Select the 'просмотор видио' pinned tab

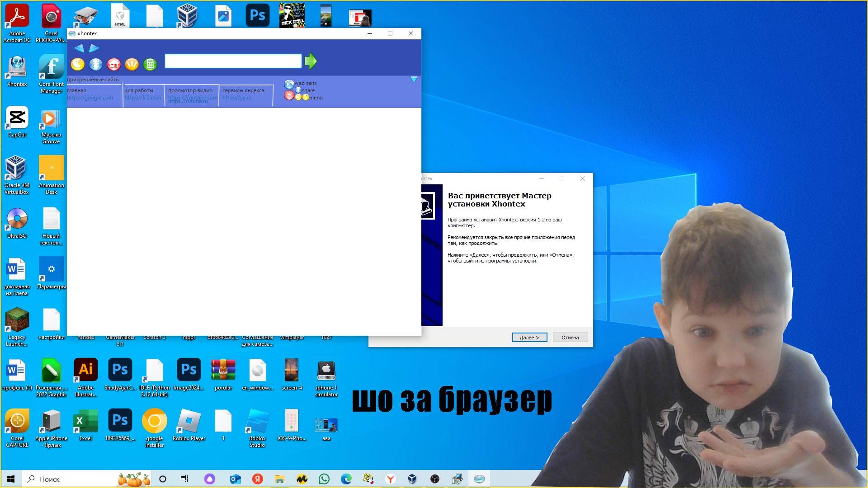[190, 90]
